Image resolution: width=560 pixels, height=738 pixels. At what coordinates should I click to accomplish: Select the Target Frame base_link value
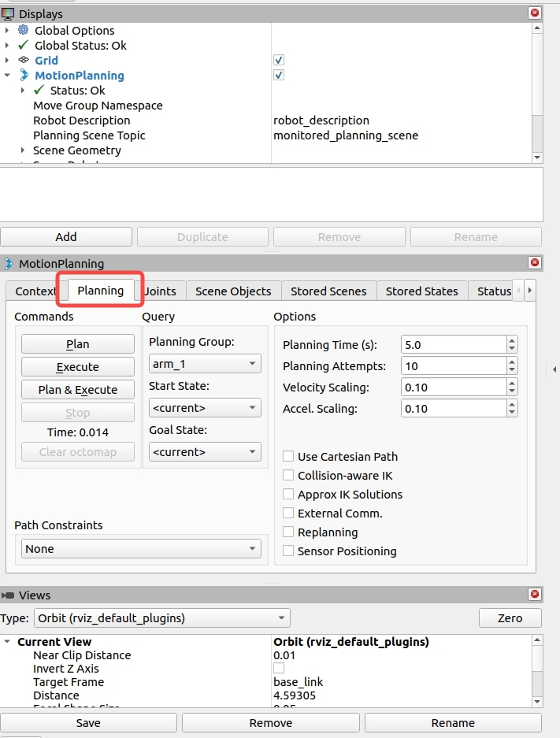coord(299,681)
